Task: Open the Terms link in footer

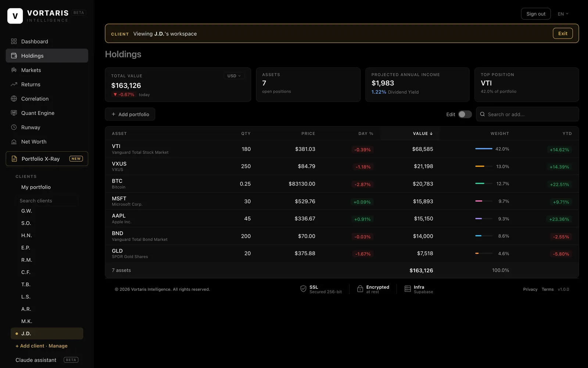Action: [x=548, y=289]
